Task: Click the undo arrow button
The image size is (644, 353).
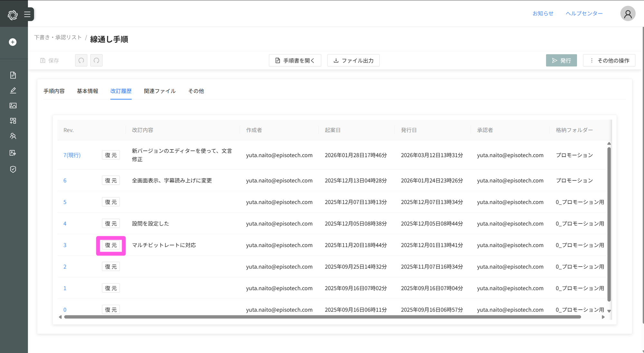Action: click(81, 60)
